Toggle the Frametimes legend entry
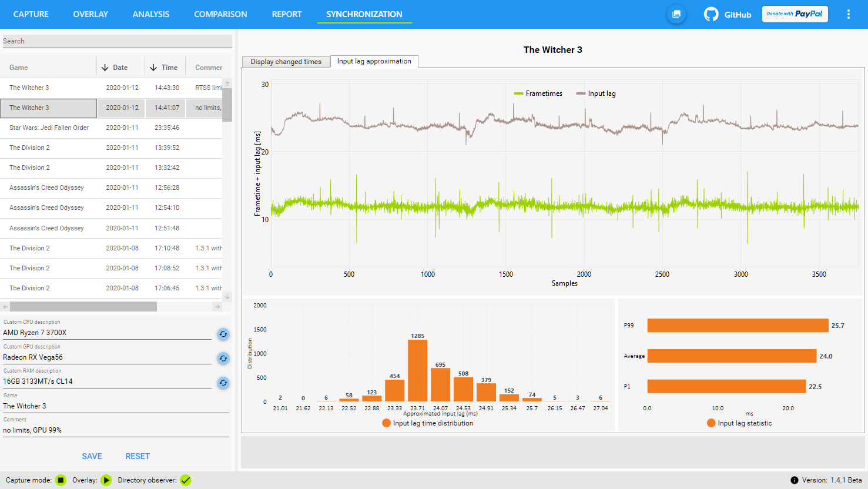This screenshot has height=489, width=868. tap(538, 93)
